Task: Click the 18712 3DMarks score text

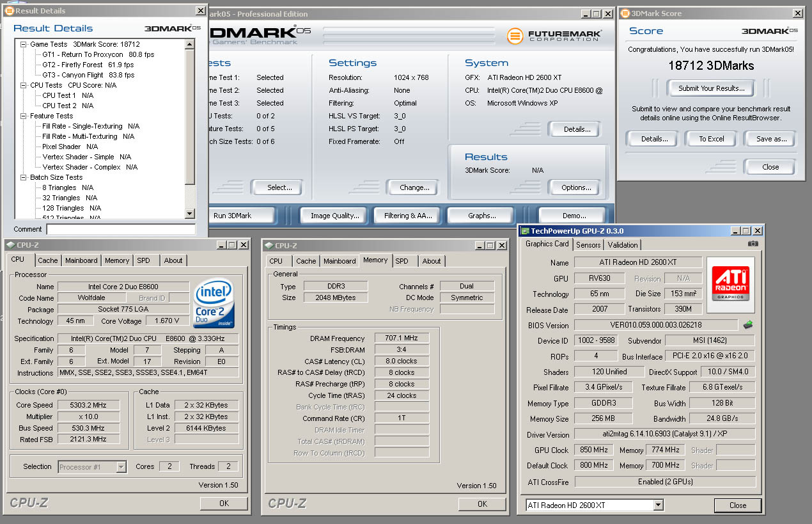Action: tap(711, 65)
